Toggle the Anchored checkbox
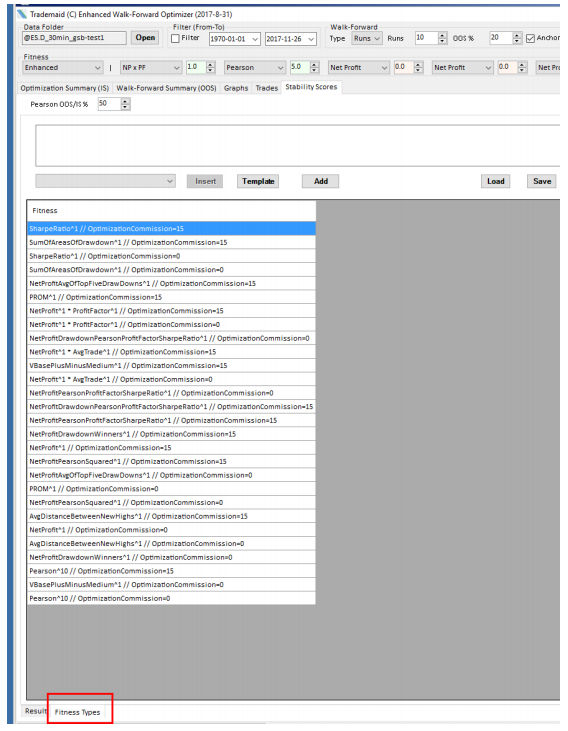Image resolution: width=568 pixels, height=731 pixels. click(x=530, y=38)
